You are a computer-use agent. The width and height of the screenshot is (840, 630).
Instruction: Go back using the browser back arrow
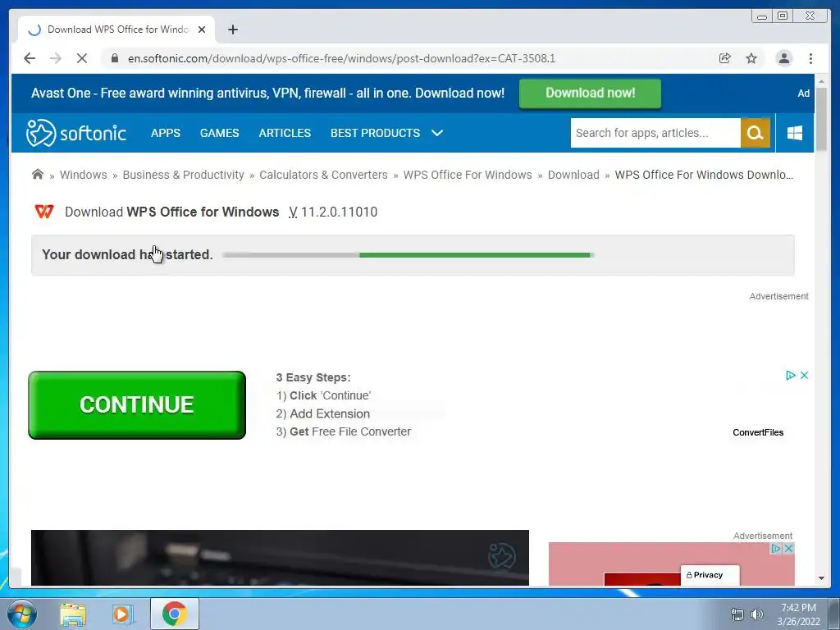[x=30, y=58]
